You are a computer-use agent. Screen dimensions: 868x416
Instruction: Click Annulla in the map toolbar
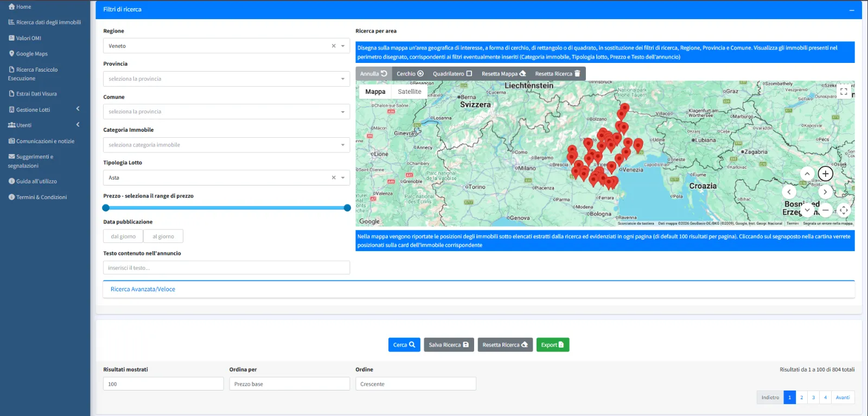[373, 74]
